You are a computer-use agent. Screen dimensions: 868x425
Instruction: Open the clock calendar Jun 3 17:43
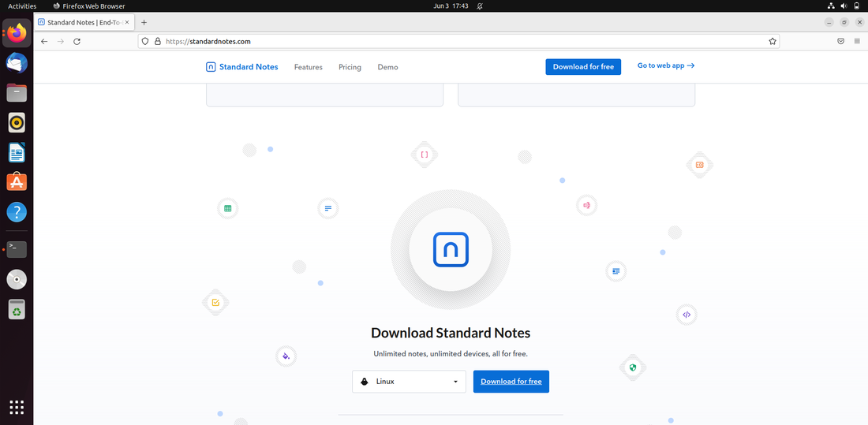click(x=451, y=6)
